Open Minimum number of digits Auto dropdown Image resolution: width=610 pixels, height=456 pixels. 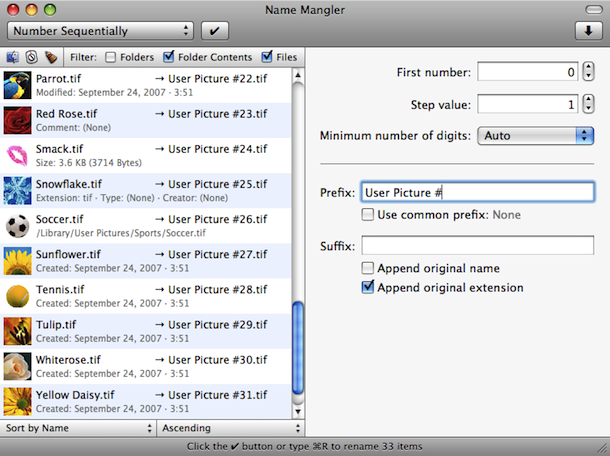tap(535, 135)
